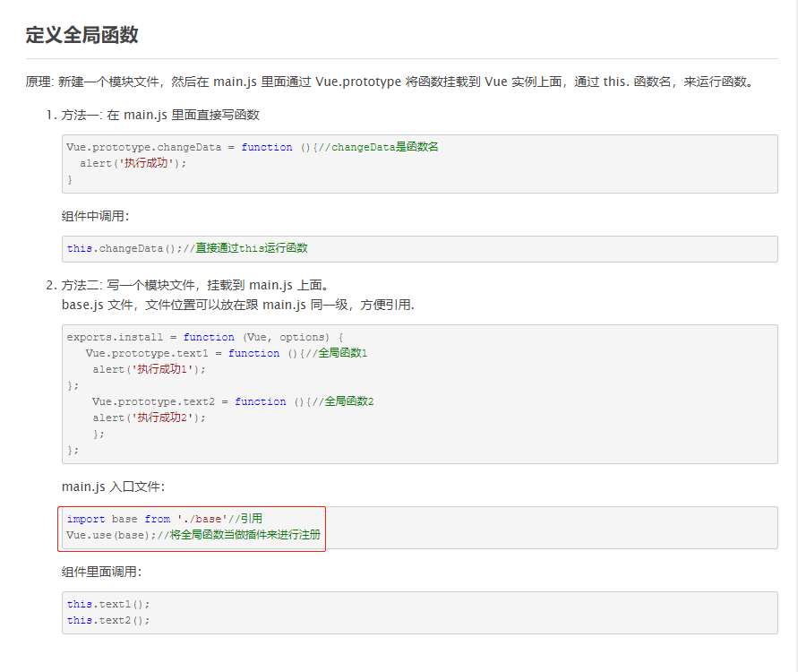Click the red-bordered main.js code block

click(x=192, y=529)
